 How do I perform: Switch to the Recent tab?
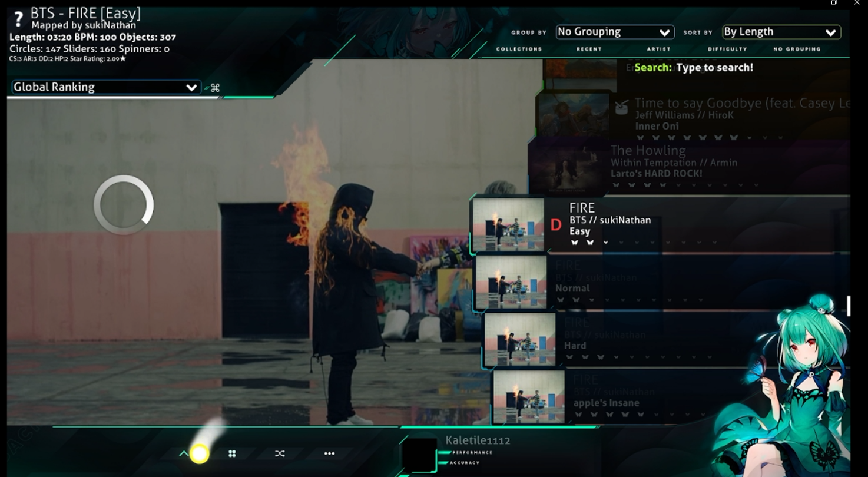[589, 49]
